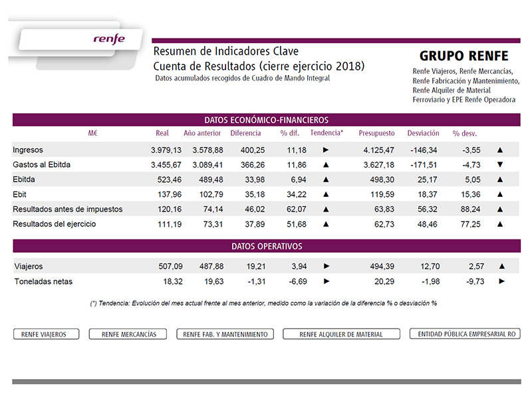Select Viajeros tendencia right arrow
Viewport: 532px width, 395px height.
coord(326,267)
